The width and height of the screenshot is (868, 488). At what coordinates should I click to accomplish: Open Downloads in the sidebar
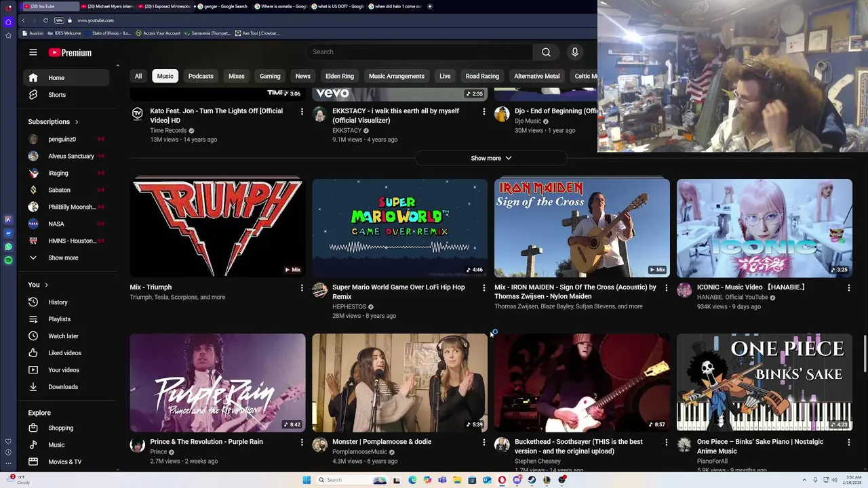click(x=66, y=387)
